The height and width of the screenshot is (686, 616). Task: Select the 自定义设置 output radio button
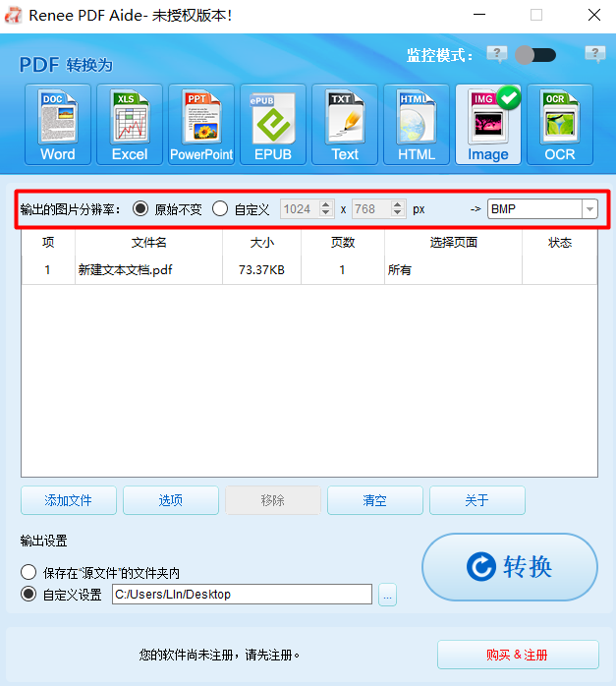[x=28, y=594]
